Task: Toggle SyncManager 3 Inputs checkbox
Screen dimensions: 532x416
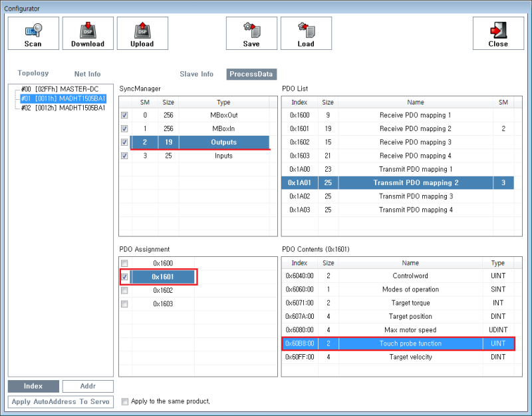Action: tap(125, 156)
